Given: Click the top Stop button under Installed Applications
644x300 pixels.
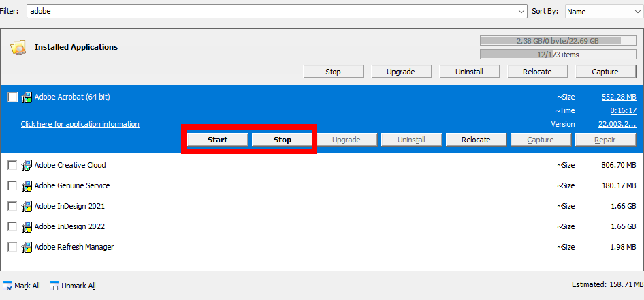Looking at the screenshot, I should (x=333, y=72).
